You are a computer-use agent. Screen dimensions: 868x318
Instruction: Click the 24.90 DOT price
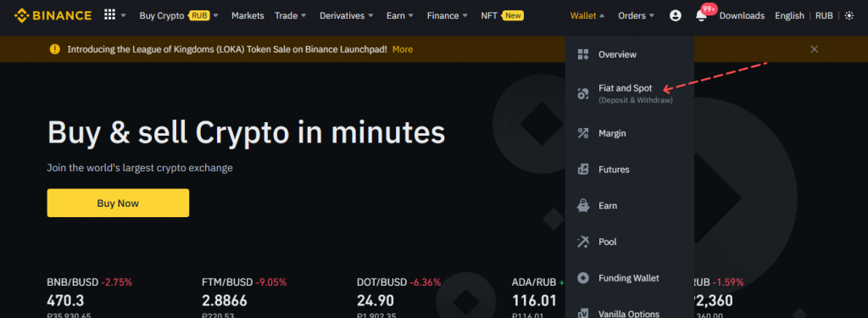click(376, 301)
